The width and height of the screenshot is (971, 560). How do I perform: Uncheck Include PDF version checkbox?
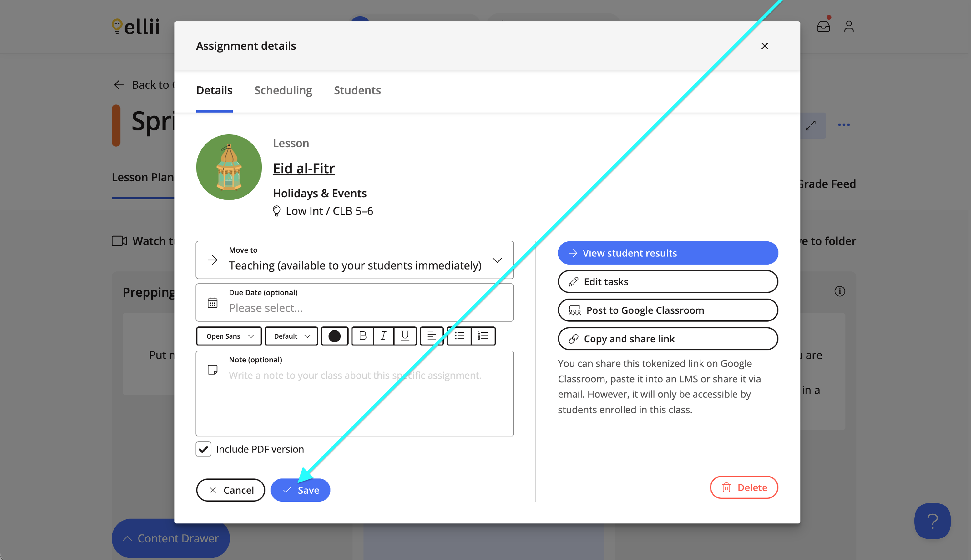(203, 449)
